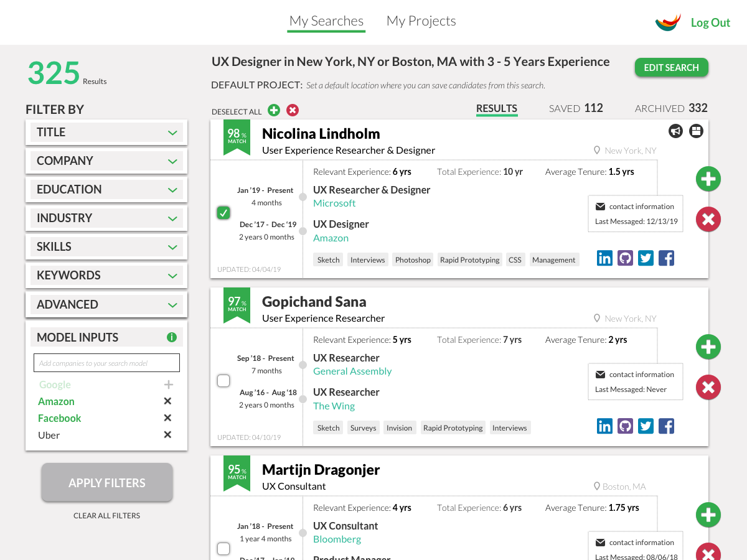Click the EDIT SEARCH button
The width and height of the screenshot is (747, 560).
[x=671, y=67]
